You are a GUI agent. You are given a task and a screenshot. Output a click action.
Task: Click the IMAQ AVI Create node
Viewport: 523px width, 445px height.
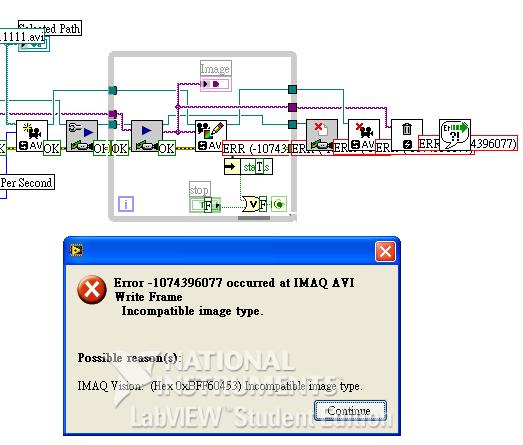[x=32, y=136]
